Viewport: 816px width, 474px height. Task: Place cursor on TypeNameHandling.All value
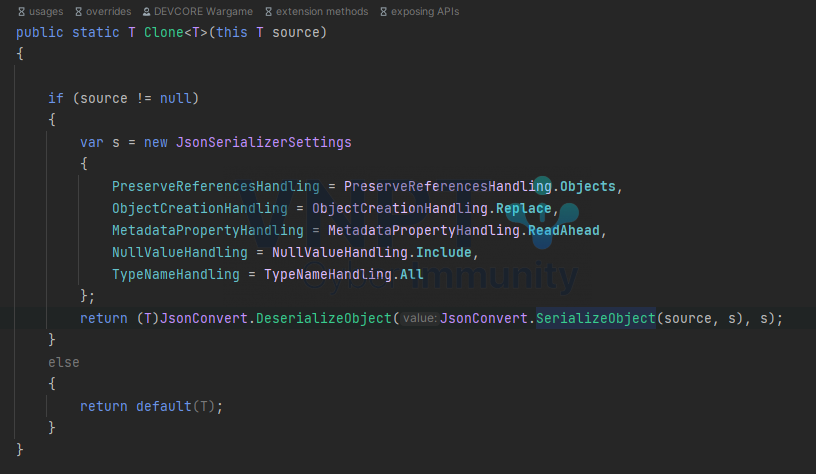point(412,274)
